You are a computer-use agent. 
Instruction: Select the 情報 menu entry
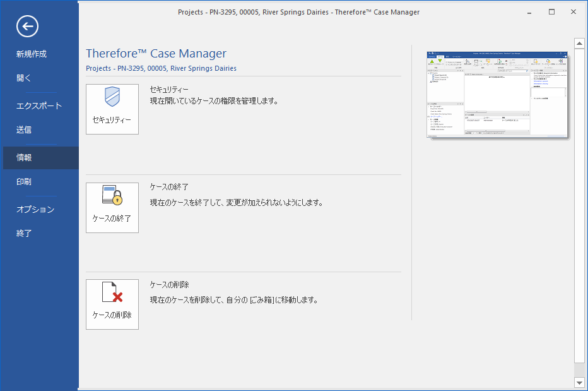[x=41, y=158]
